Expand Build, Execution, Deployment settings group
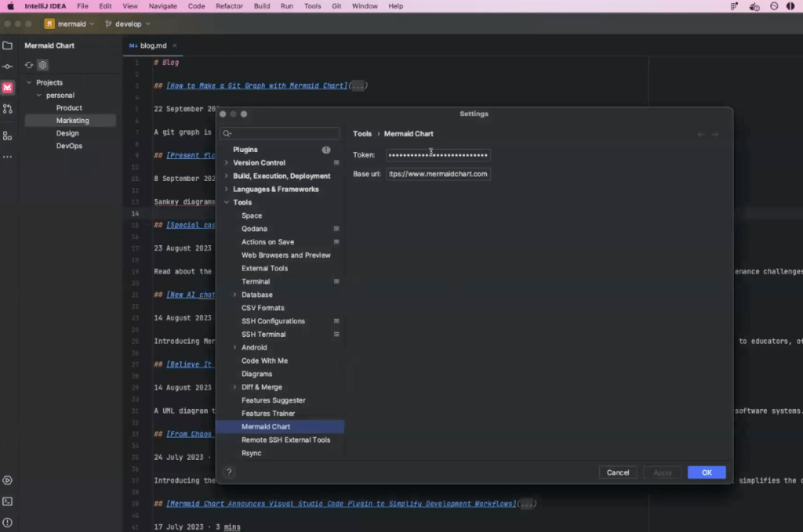This screenshot has height=532, width=803. pos(227,176)
